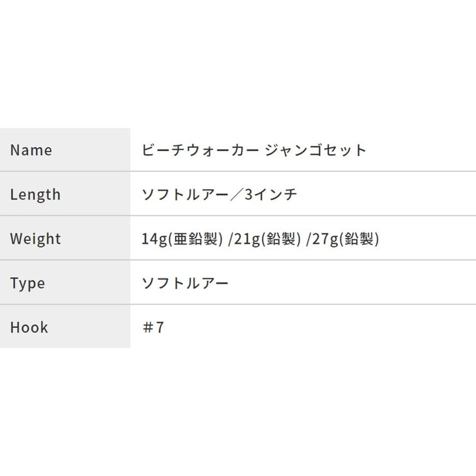Select the product name ビーチウォーカー ジャンゴセット

coord(255,150)
